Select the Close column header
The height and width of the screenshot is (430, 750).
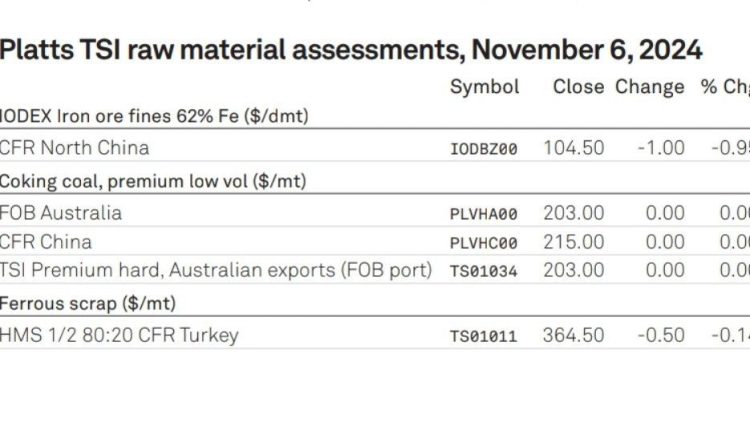tap(578, 87)
